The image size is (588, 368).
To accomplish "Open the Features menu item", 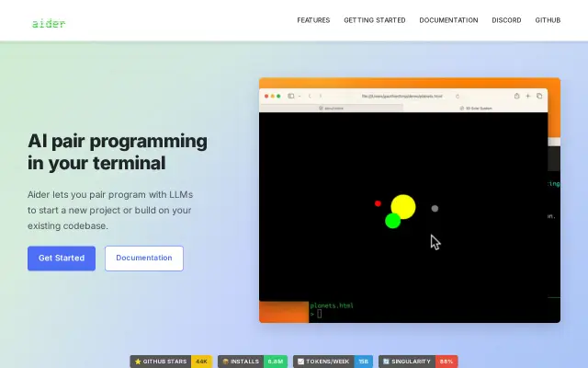I will [313, 20].
